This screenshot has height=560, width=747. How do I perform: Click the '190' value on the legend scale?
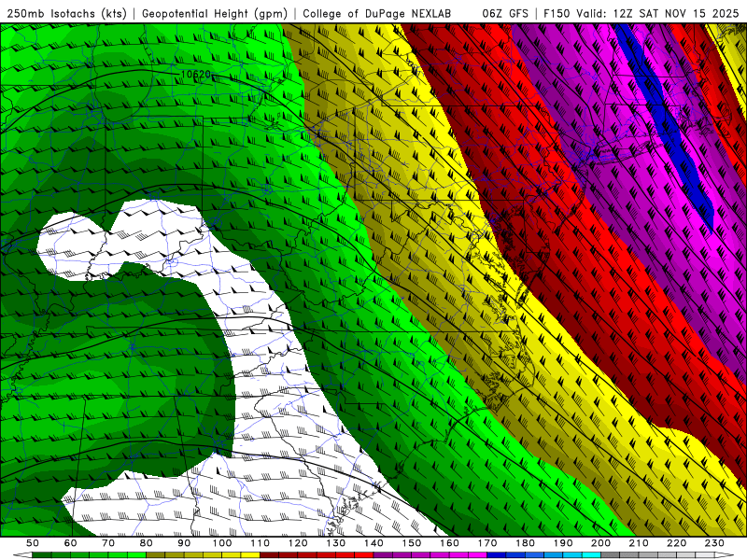coord(563,543)
